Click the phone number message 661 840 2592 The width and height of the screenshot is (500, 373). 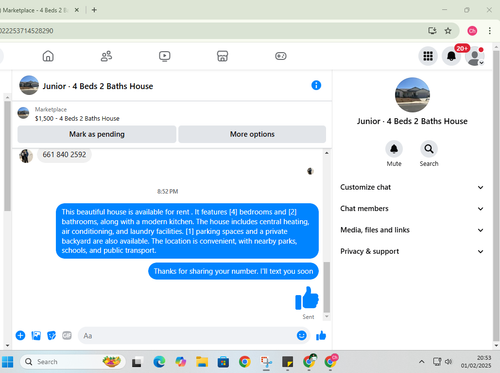[64, 155]
